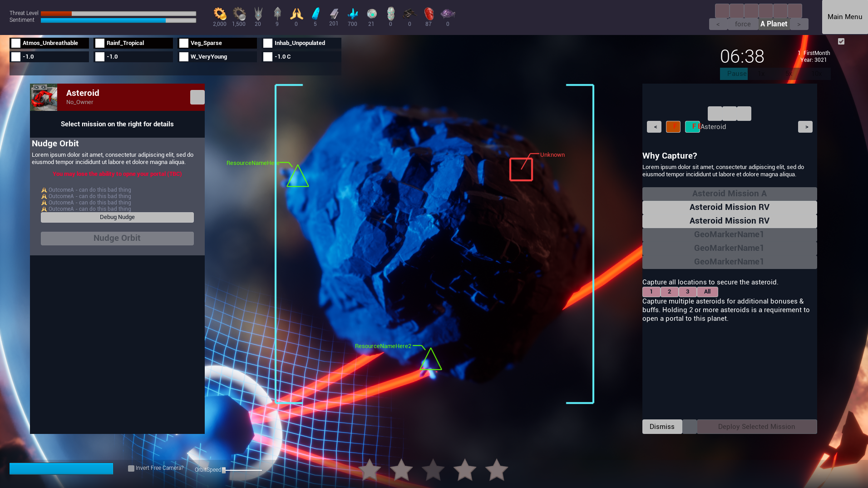Click previous arrow in Asteroid selector row
The height and width of the screenshot is (488, 868).
click(x=654, y=127)
